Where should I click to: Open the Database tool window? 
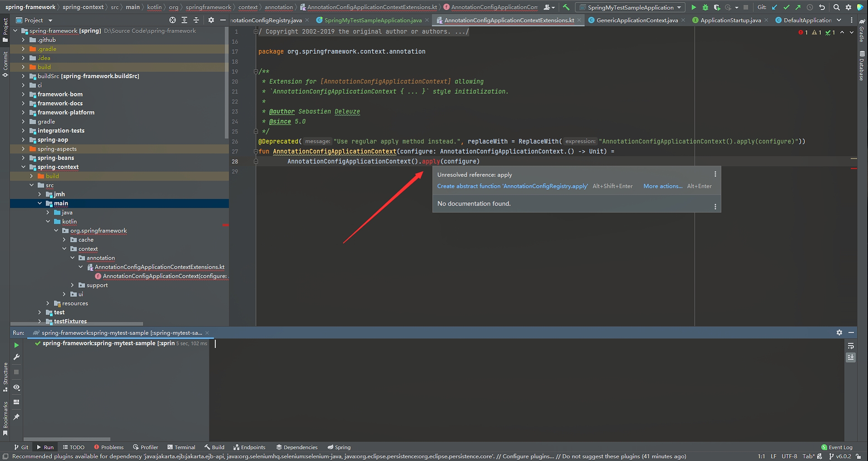point(861,64)
